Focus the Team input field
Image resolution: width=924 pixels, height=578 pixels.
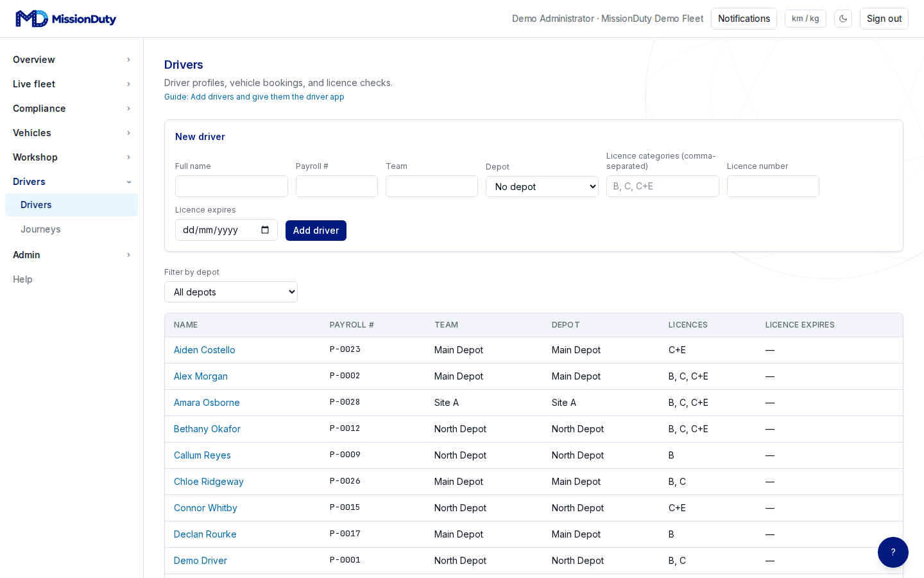point(432,186)
